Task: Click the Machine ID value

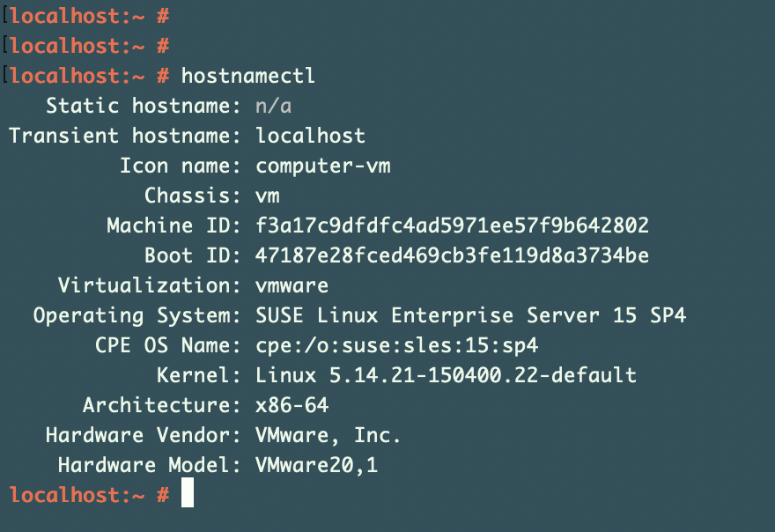Action: click(x=452, y=225)
